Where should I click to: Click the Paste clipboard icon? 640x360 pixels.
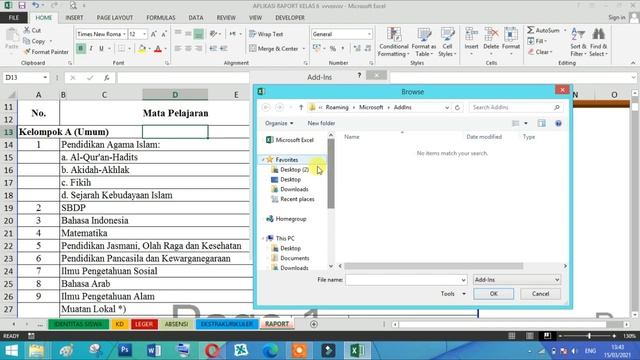pyautogui.click(x=11, y=36)
